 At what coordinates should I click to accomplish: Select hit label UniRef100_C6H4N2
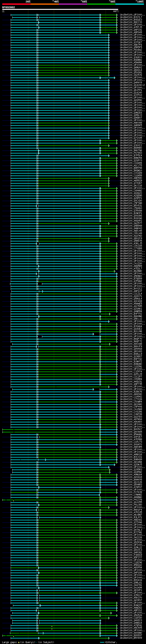click(131, 191)
